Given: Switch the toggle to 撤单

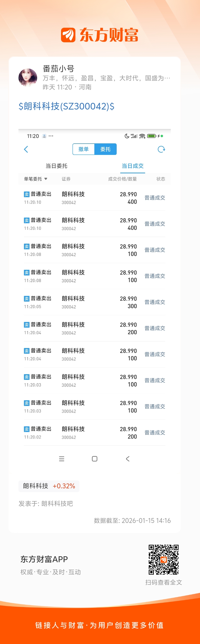Looking at the screenshot, I should [x=84, y=149].
